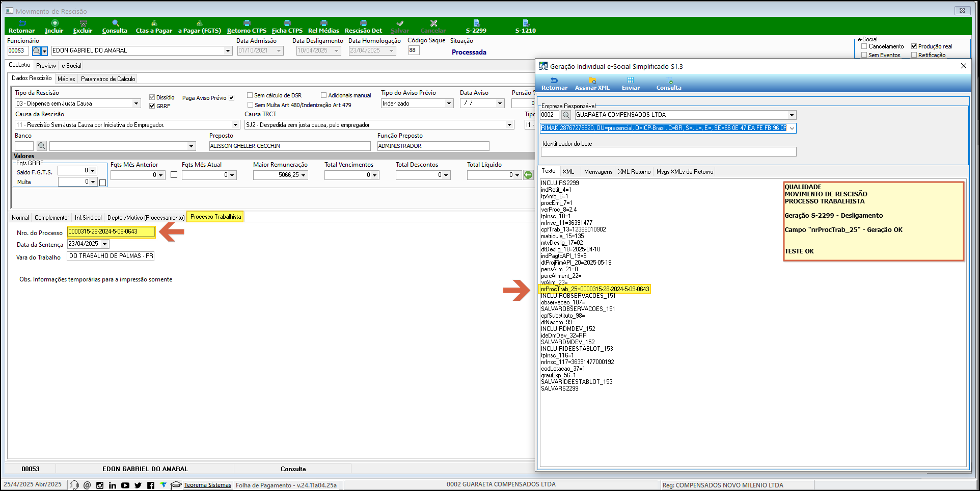Open Rel Médias report icon
980x491 pixels.
(x=323, y=23)
